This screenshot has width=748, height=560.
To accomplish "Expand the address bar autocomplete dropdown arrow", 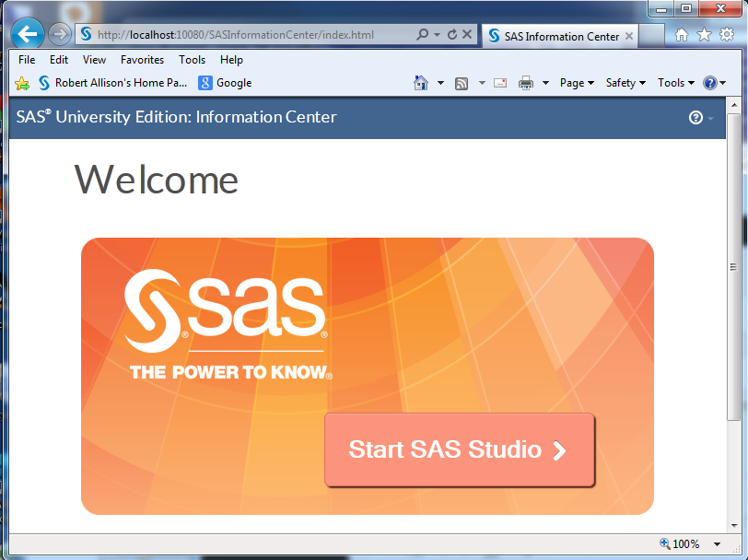I will tap(437, 34).
